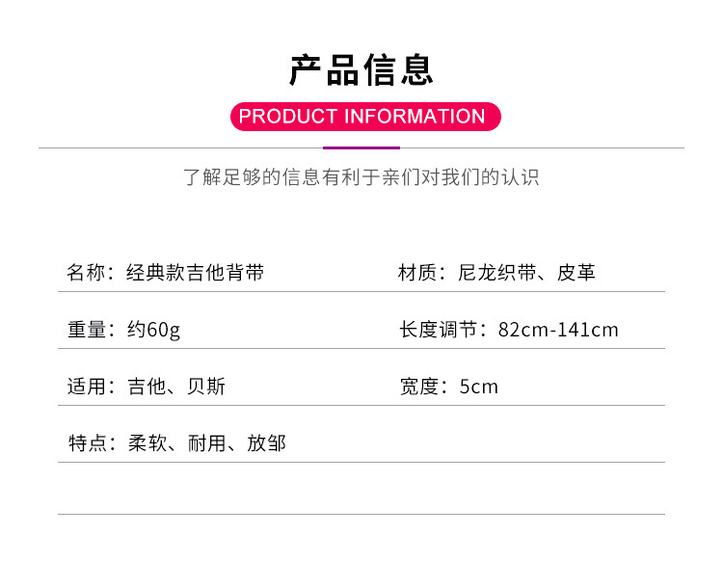Select the 名称 field label
This screenshot has height=588, width=723.
(x=87, y=273)
